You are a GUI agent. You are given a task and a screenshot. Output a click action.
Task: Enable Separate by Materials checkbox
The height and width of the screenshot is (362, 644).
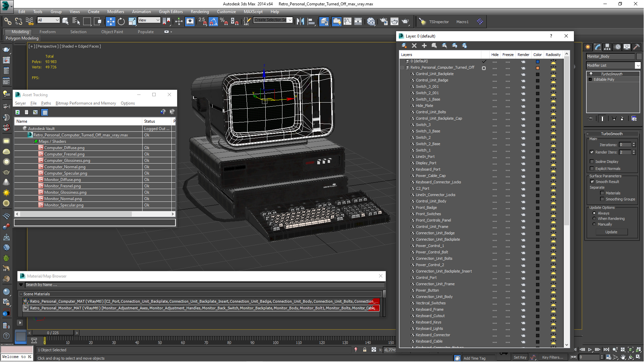[602, 193]
